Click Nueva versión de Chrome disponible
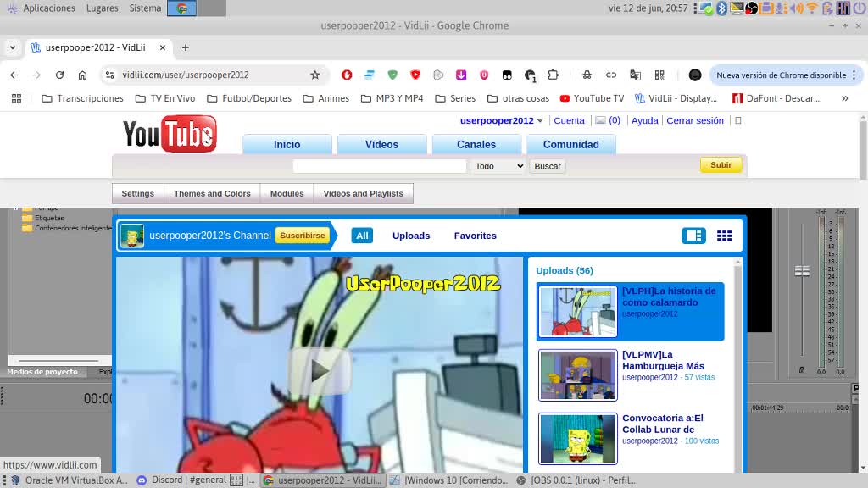The width and height of the screenshot is (868, 488). [781, 75]
